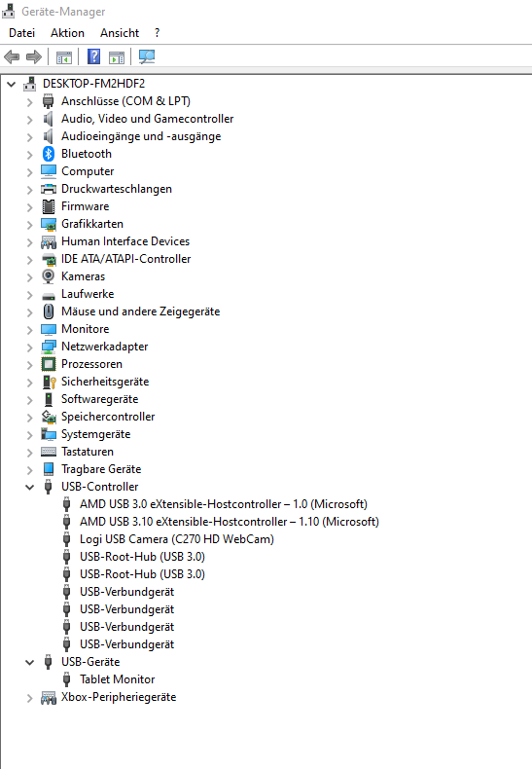532x769 pixels.
Task: Click the Sicherheitsgeräte key icon
Action: (49, 382)
